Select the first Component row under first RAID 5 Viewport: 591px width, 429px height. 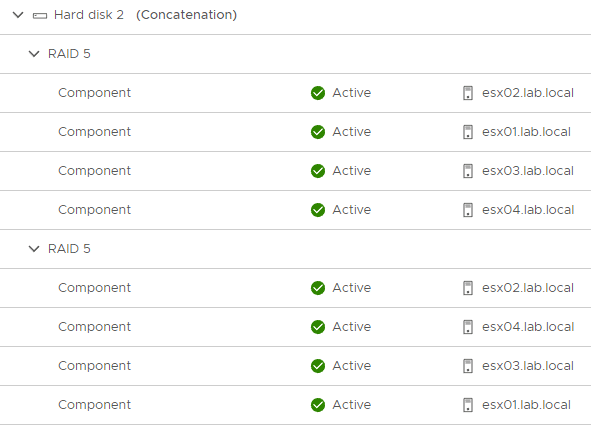pos(296,93)
